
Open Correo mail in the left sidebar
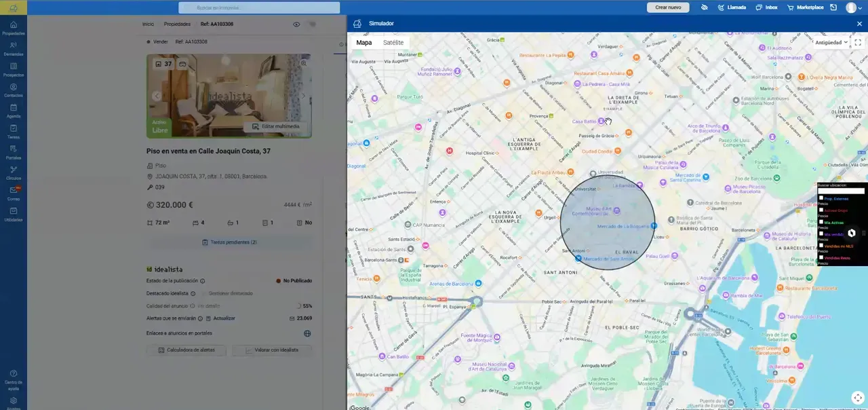click(13, 193)
